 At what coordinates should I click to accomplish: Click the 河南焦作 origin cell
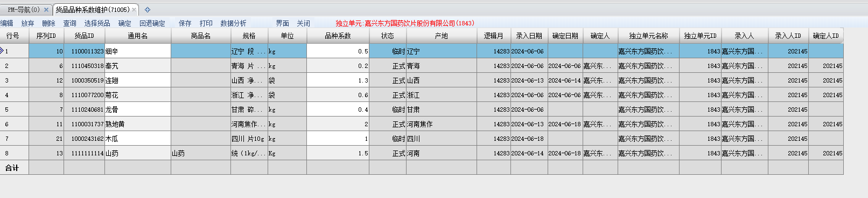pyautogui.click(x=442, y=124)
